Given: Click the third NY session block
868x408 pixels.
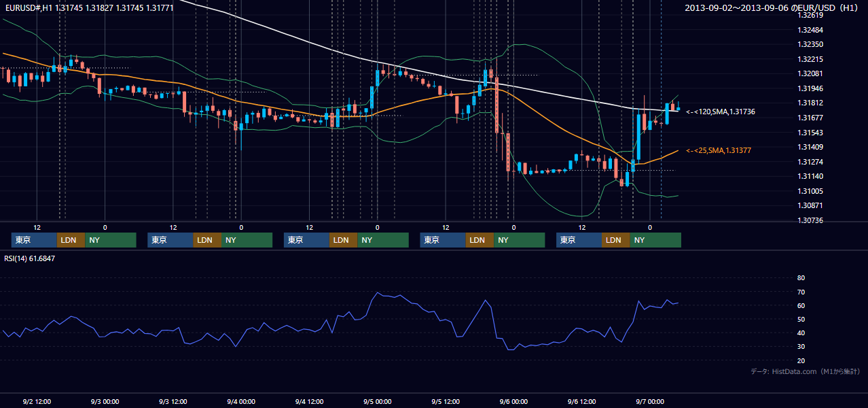Looking at the screenshot, I should coord(383,240).
